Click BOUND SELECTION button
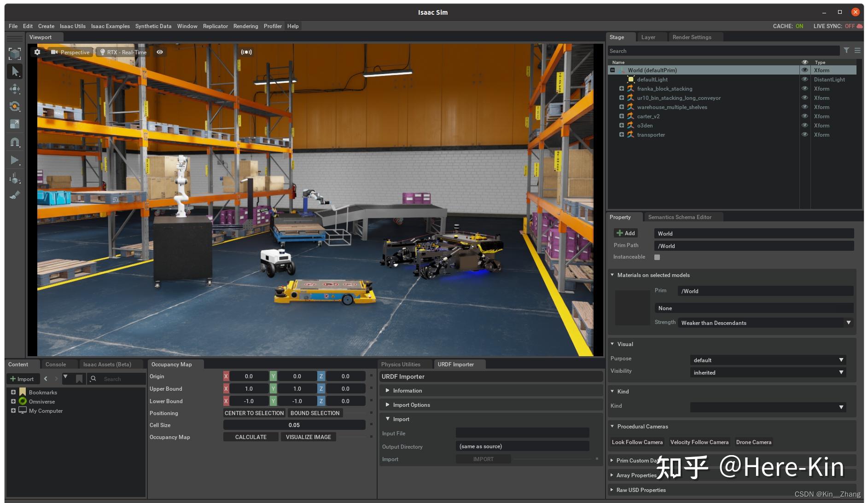Image resolution: width=868 pixels, height=503 pixels. (315, 413)
